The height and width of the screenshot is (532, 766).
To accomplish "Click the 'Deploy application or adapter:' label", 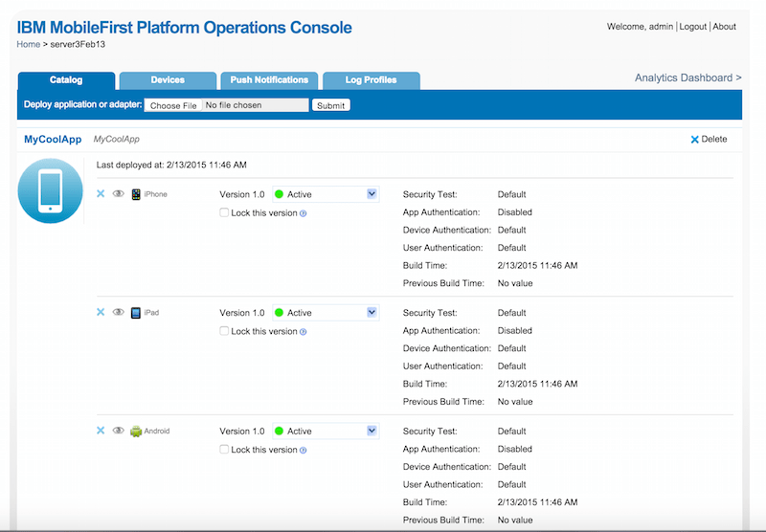I will coord(83,104).
